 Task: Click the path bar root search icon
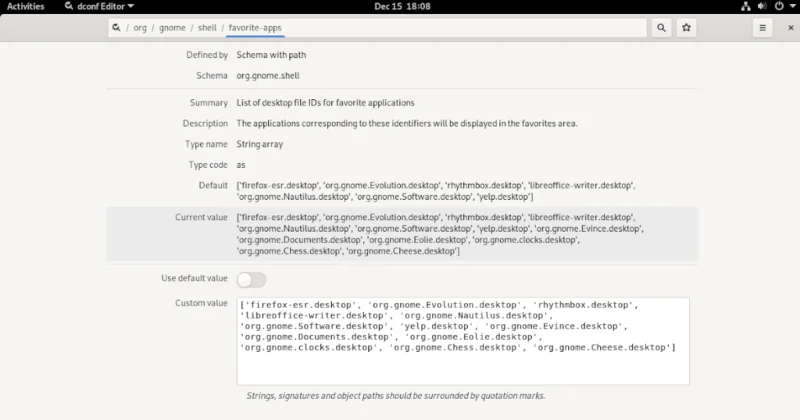point(116,28)
